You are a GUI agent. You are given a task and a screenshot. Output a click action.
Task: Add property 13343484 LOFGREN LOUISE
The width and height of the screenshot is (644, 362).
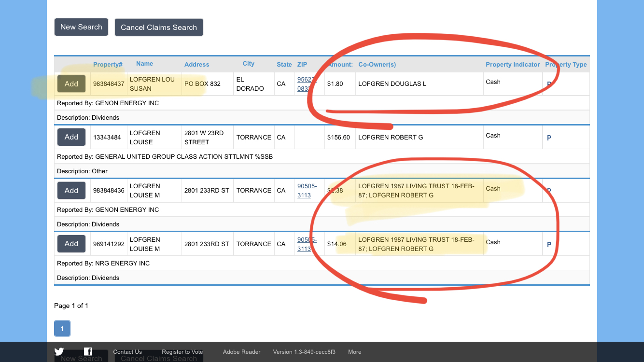point(71,137)
